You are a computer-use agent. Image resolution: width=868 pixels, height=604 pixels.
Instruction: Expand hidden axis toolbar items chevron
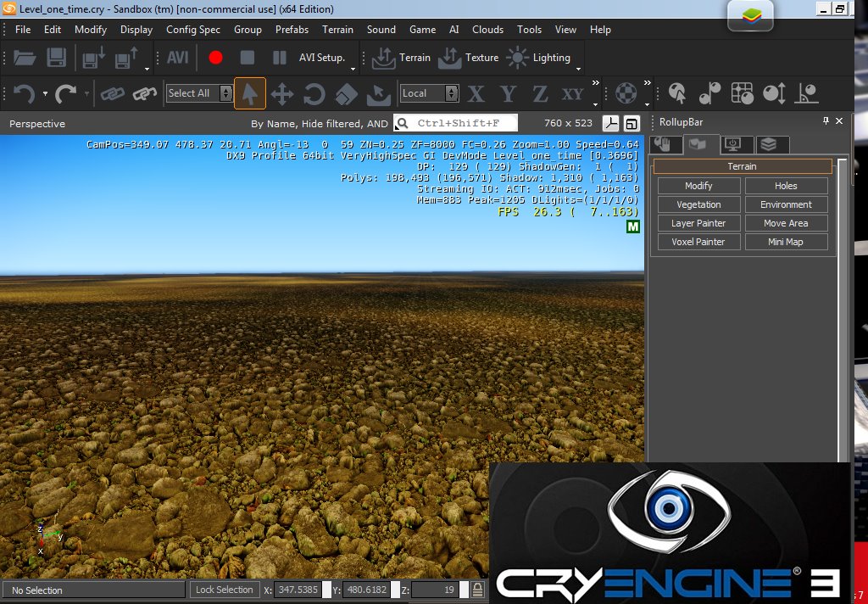click(x=596, y=83)
